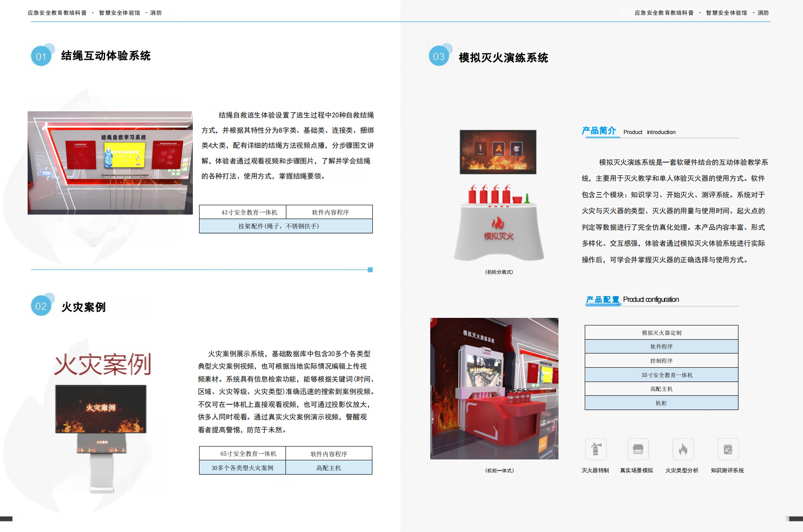
Task: Click the 产品配置 section heading
Action: point(602,300)
